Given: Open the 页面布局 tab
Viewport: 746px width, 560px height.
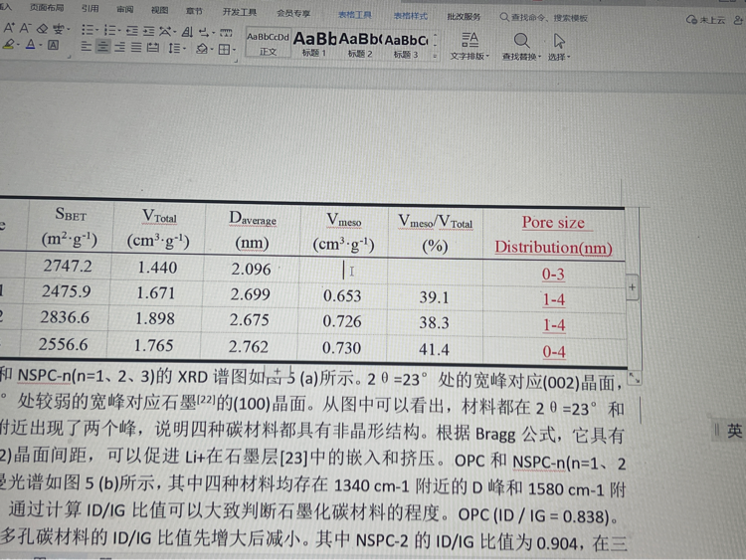Looking at the screenshot, I should pos(47,8).
